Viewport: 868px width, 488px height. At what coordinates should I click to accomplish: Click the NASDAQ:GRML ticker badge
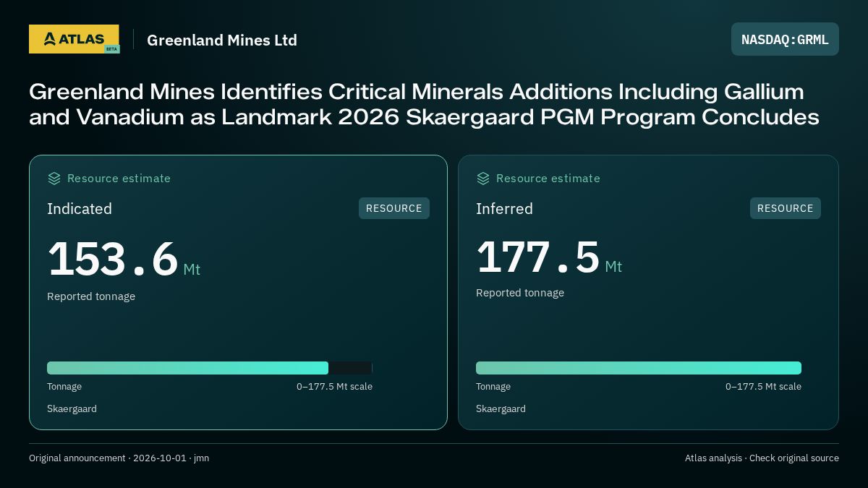pos(785,39)
